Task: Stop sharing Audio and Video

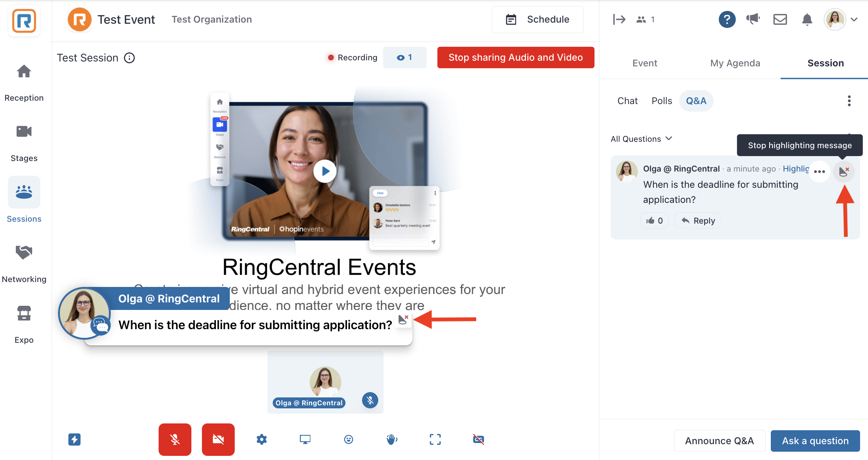Action: (515, 57)
